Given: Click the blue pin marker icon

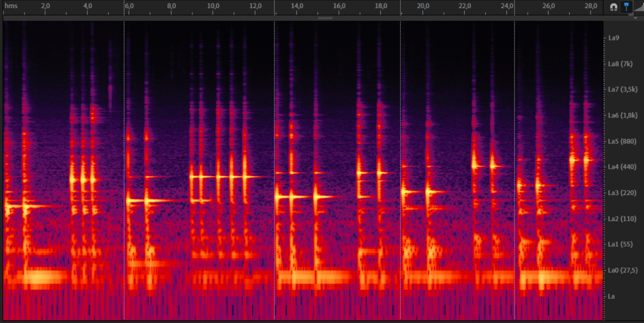Looking at the screenshot, I should 626,6.
